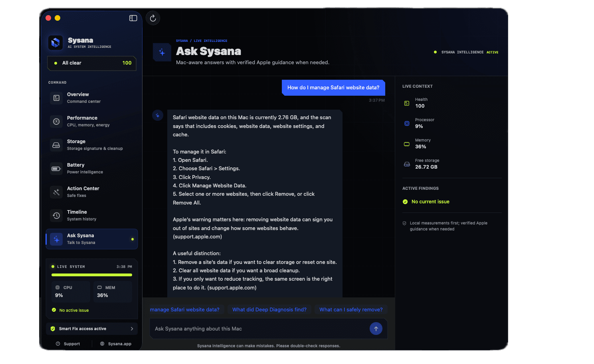The height and width of the screenshot is (364, 594).
Task: Click the Support help icon
Action: (58, 344)
